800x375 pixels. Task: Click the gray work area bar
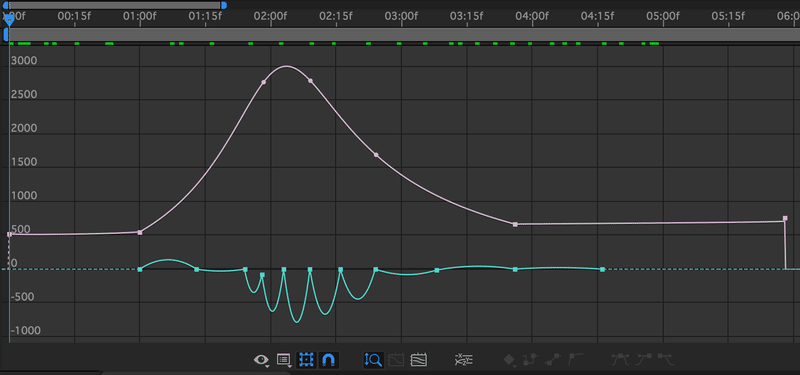click(x=404, y=35)
